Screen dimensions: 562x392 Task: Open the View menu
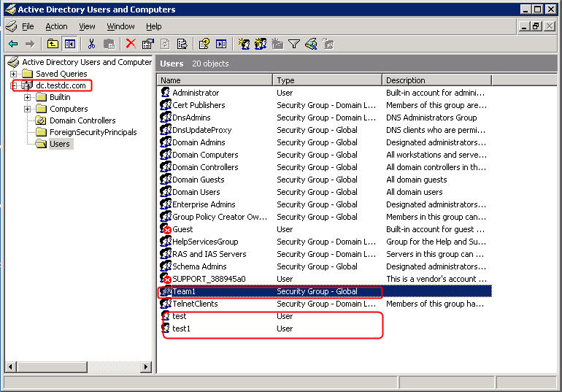[x=87, y=26]
